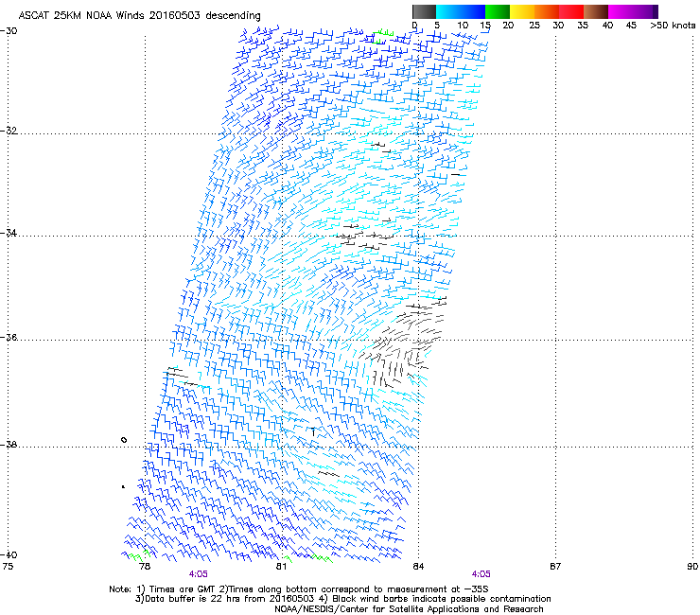
Task: Click the '5' label on the color scale
Action: (437, 25)
